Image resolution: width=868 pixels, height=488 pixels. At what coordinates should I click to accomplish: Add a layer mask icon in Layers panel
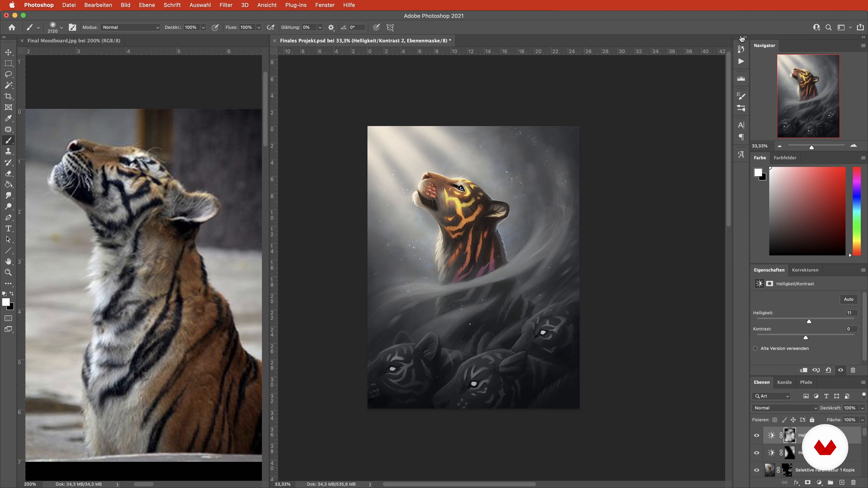[x=808, y=482]
